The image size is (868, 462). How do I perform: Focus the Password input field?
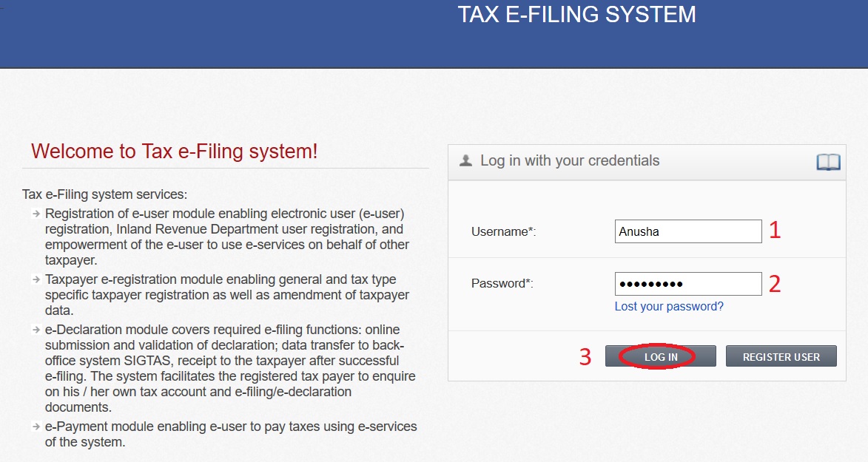(x=687, y=283)
